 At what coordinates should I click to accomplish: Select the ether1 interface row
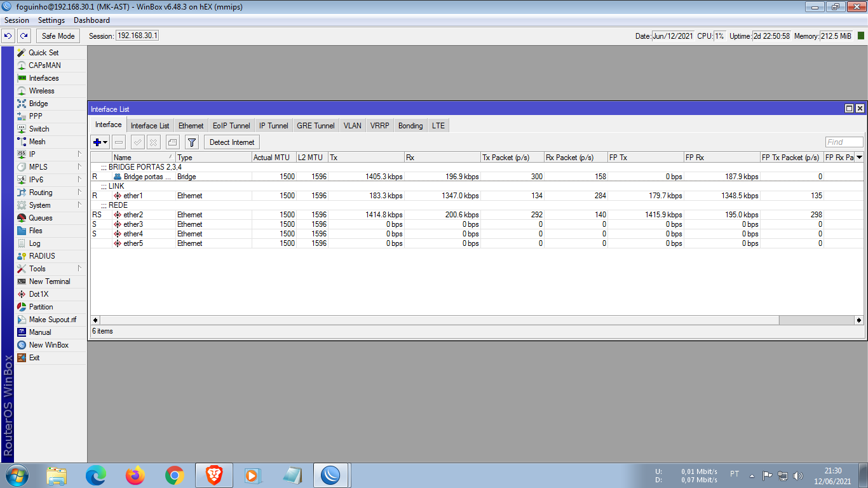click(477, 196)
